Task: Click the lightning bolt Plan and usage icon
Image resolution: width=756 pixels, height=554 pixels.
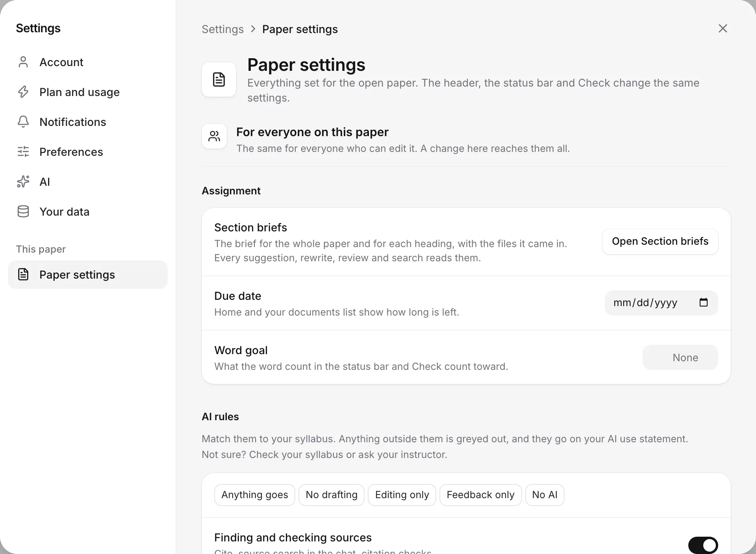Action: pyautogui.click(x=23, y=92)
